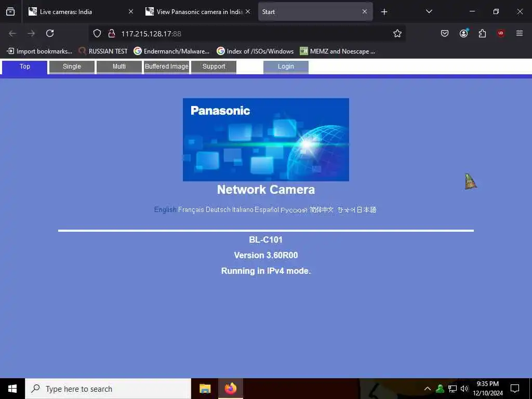Open the Index of /ISOs/Windows bookmark
Screen dimensions: 532x399
[255, 51]
